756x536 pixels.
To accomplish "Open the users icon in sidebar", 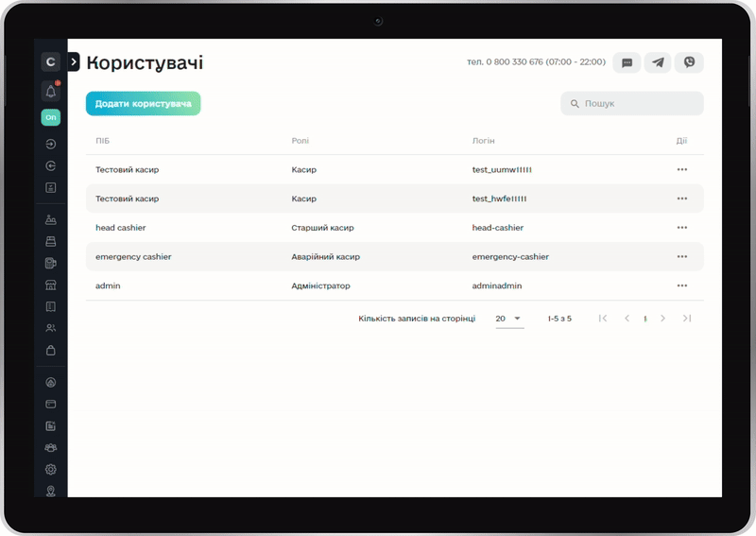I will click(51, 328).
